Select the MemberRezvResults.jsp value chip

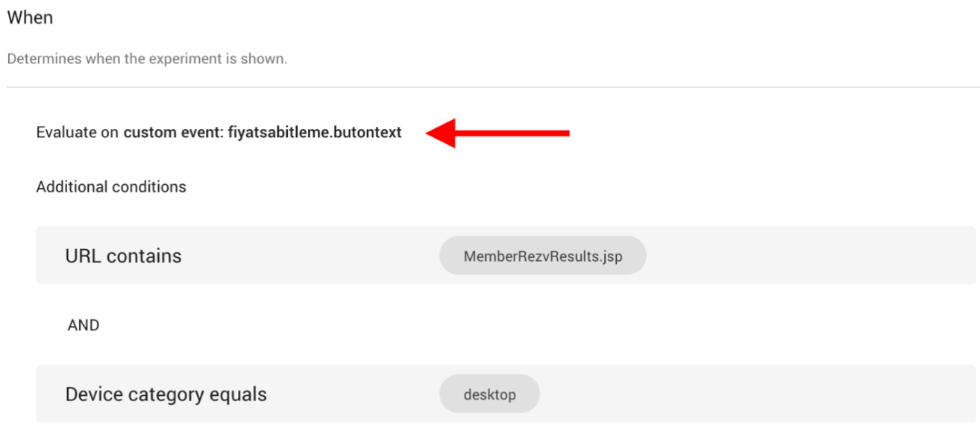coord(543,256)
